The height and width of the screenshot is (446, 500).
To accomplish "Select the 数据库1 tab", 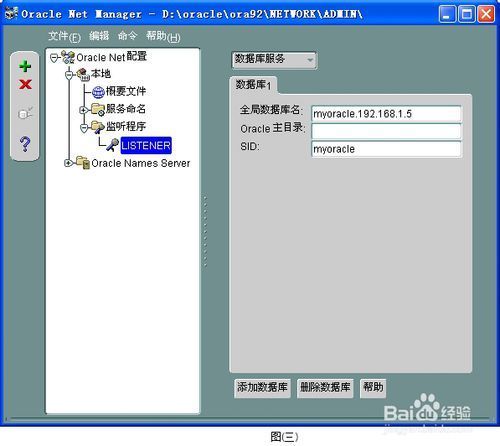I will (x=253, y=85).
